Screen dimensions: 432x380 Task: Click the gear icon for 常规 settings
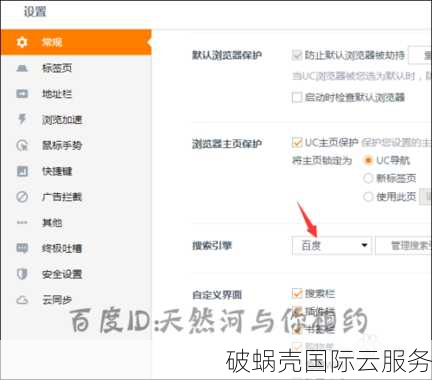click(x=22, y=42)
